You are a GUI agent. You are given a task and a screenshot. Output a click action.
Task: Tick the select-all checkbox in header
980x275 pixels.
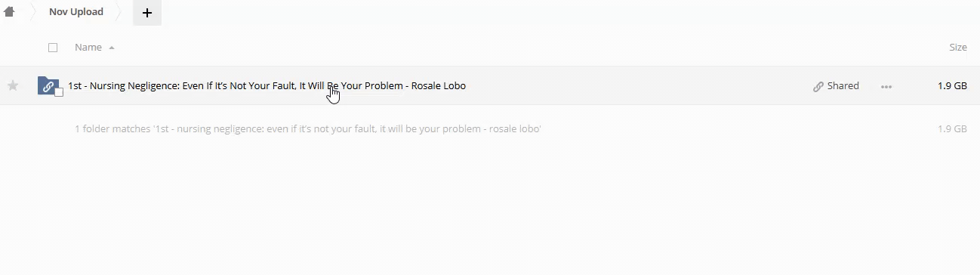pyautogui.click(x=53, y=48)
